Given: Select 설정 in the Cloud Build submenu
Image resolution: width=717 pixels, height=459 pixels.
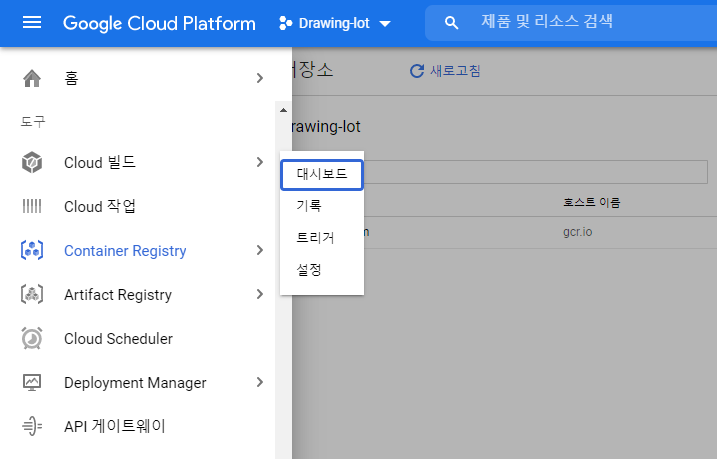Looking at the screenshot, I should [322, 270].
